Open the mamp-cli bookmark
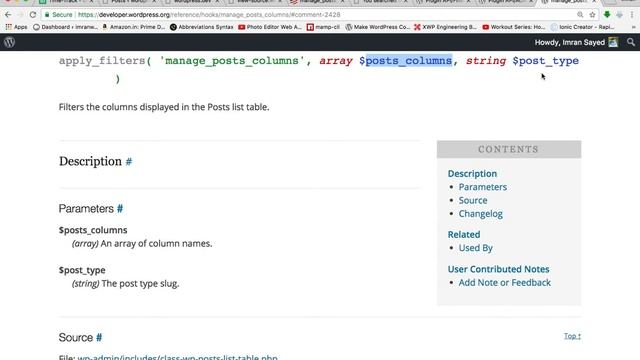640x360 pixels. pyautogui.click(x=323, y=27)
